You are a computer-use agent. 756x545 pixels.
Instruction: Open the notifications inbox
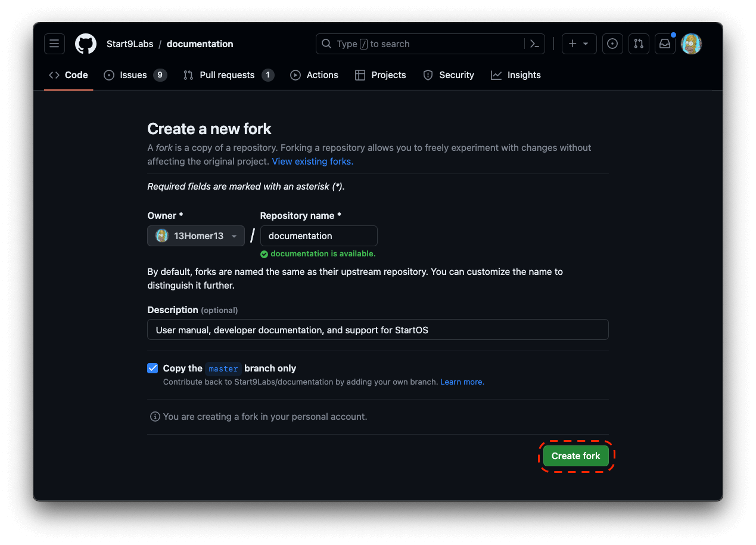pos(665,44)
